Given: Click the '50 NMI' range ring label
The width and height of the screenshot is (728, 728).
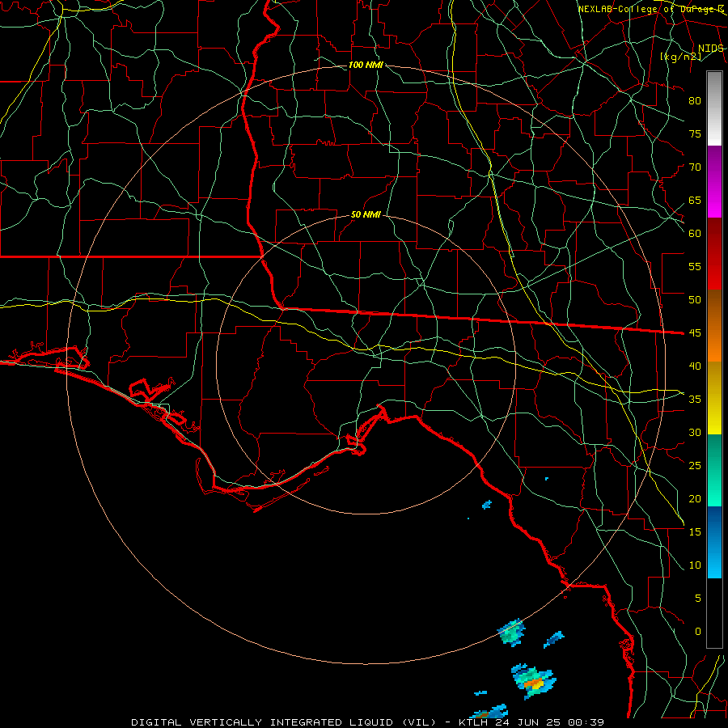Looking at the screenshot, I should (x=366, y=214).
